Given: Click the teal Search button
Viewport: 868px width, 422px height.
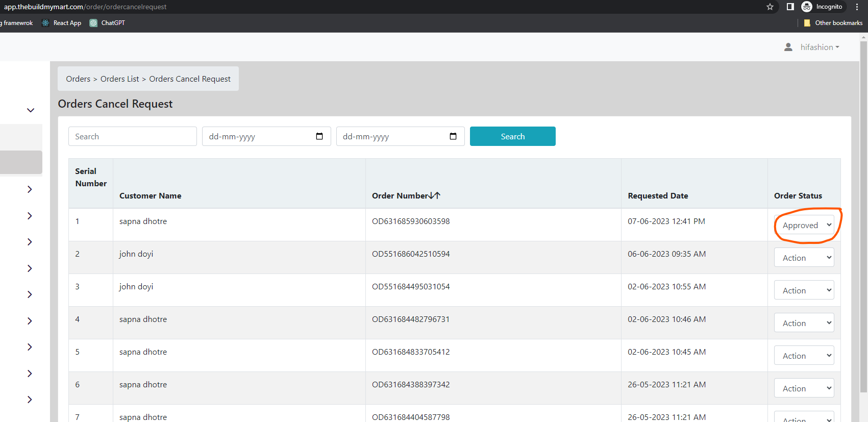Looking at the screenshot, I should tap(513, 136).
